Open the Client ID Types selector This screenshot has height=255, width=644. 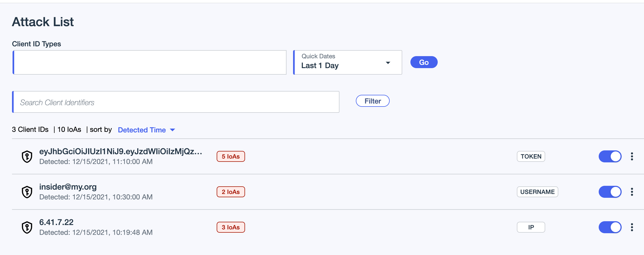[x=150, y=62]
